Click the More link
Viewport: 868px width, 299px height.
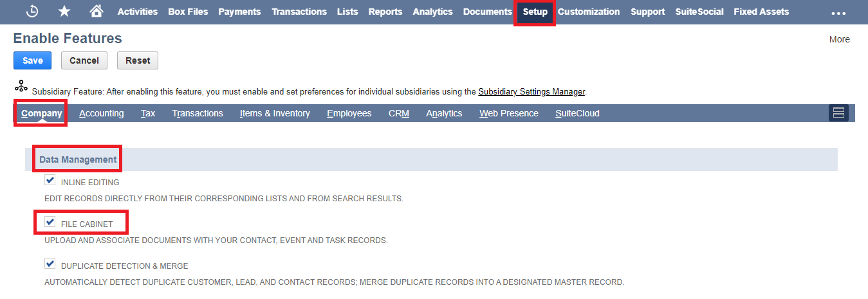839,39
